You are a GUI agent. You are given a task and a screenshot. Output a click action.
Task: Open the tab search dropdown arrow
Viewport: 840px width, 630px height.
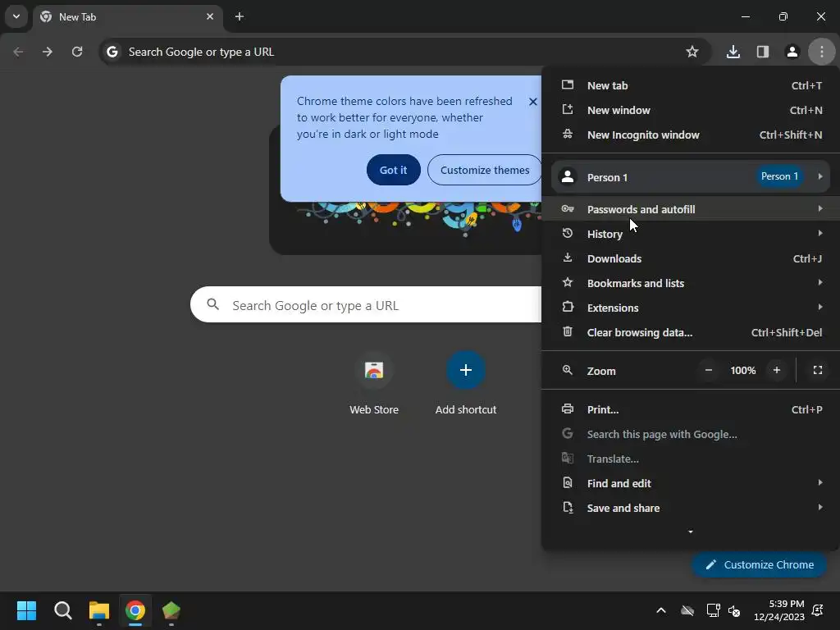tap(16, 16)
